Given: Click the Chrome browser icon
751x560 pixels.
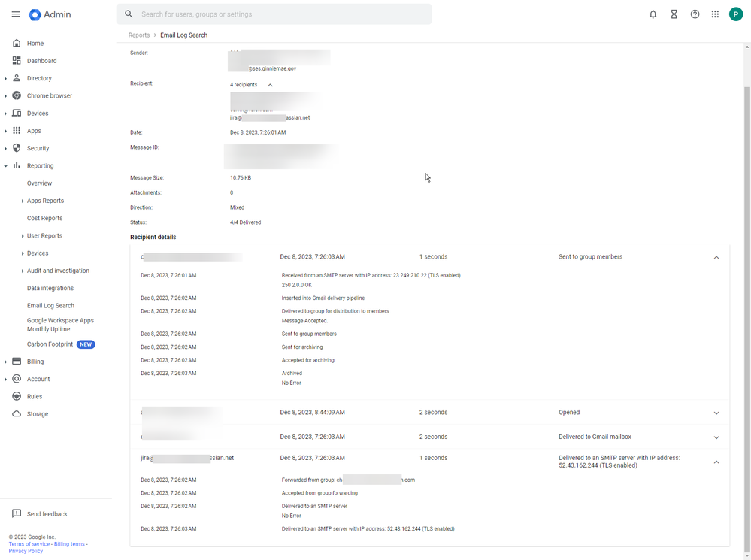Looking at the screenshot, I should pos(17,95).
